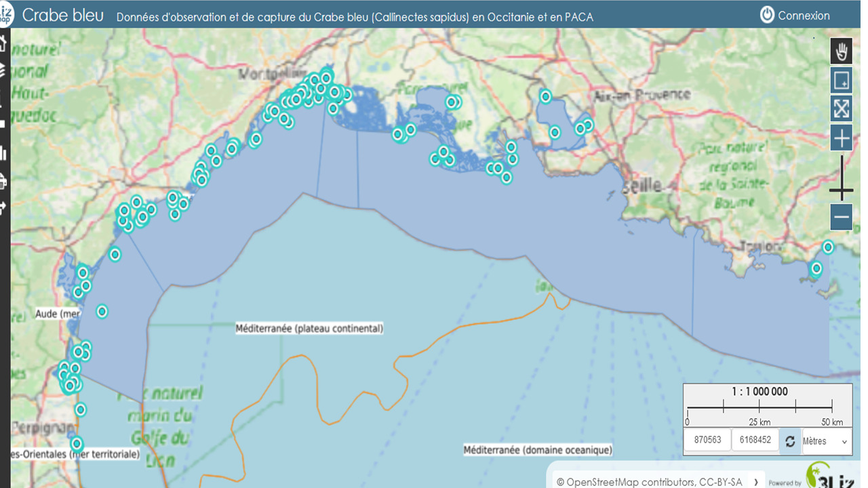This screenshot has height=488, width=868.
Task: Open the layers panel from sidebar
Action: pos(3,70)
